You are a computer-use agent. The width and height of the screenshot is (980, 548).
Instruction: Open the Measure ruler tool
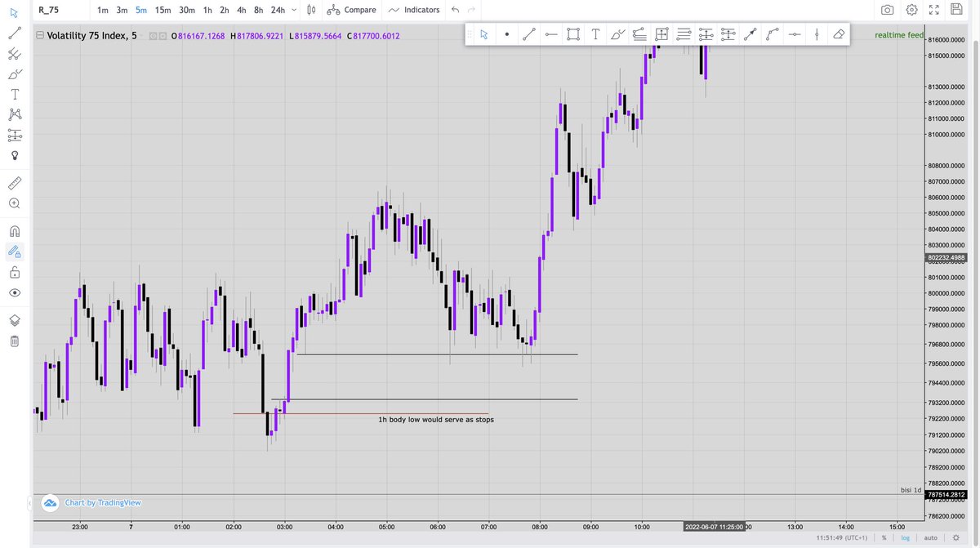14,183
